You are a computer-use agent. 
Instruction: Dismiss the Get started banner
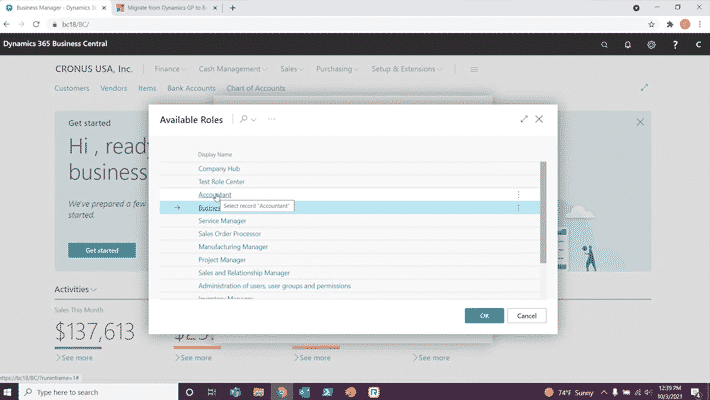coord(640,122)
